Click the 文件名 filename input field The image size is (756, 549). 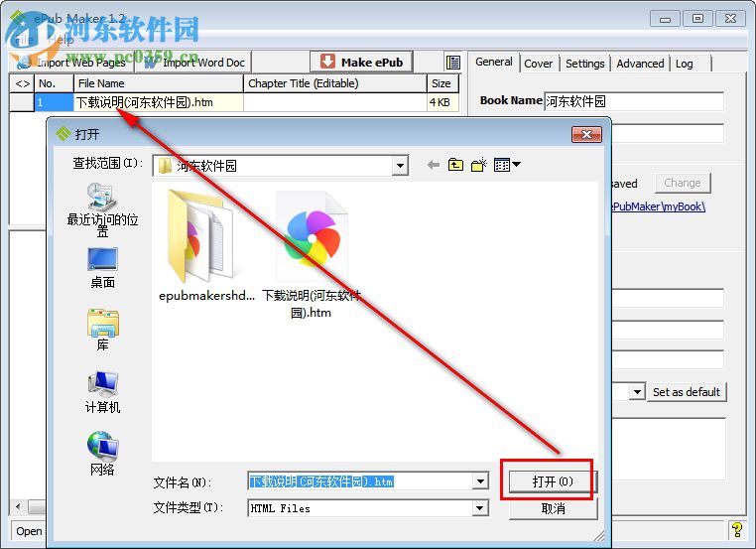360,481
